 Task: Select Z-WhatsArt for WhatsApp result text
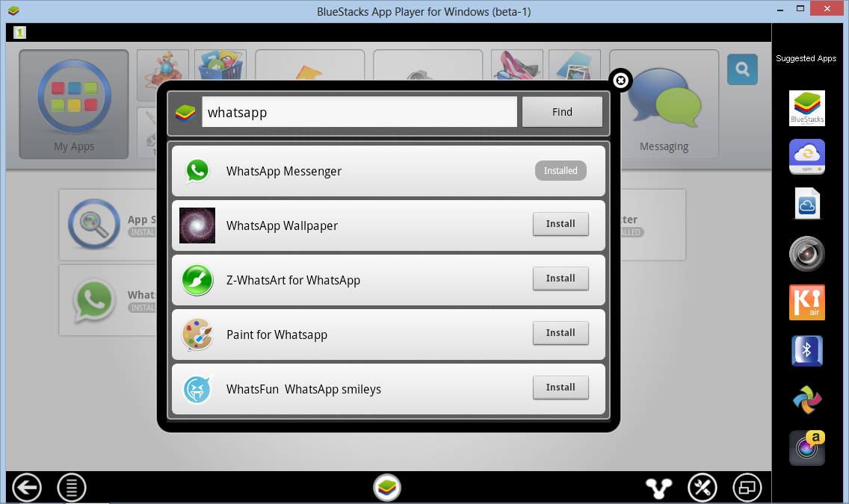(293, 280)
